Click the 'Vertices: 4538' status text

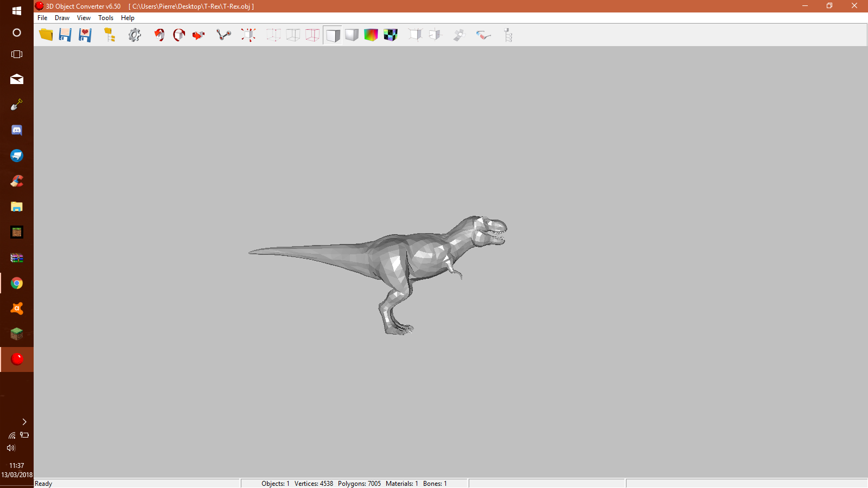pos(314,484)
